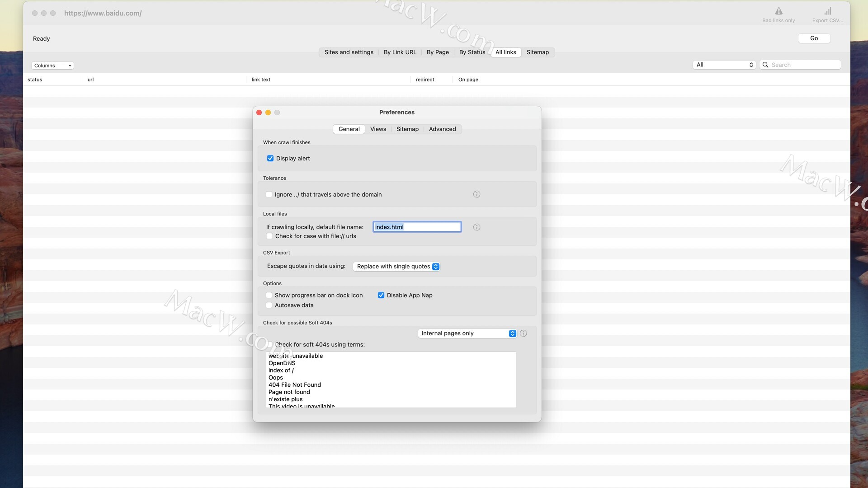Open the Internal pages only dropdown
The height and width of the screenshot is (488, 868).
[x=467, y=333]
